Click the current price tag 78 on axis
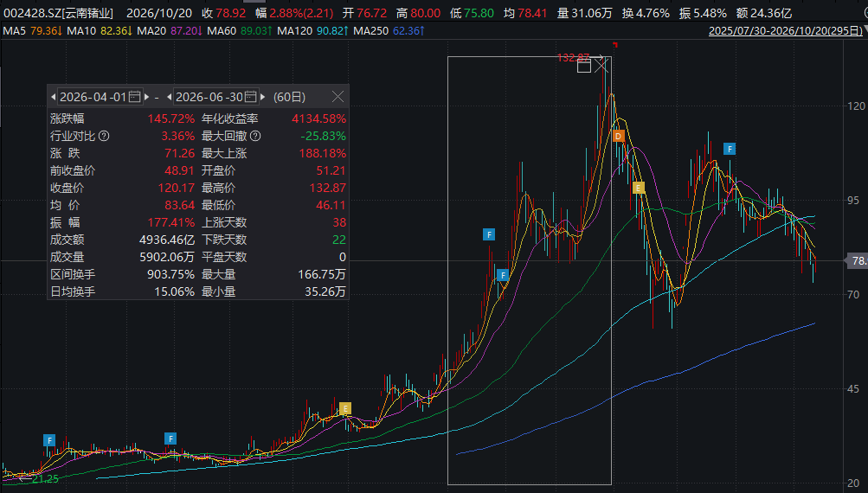Screen dimensions: 868x493 857,260
